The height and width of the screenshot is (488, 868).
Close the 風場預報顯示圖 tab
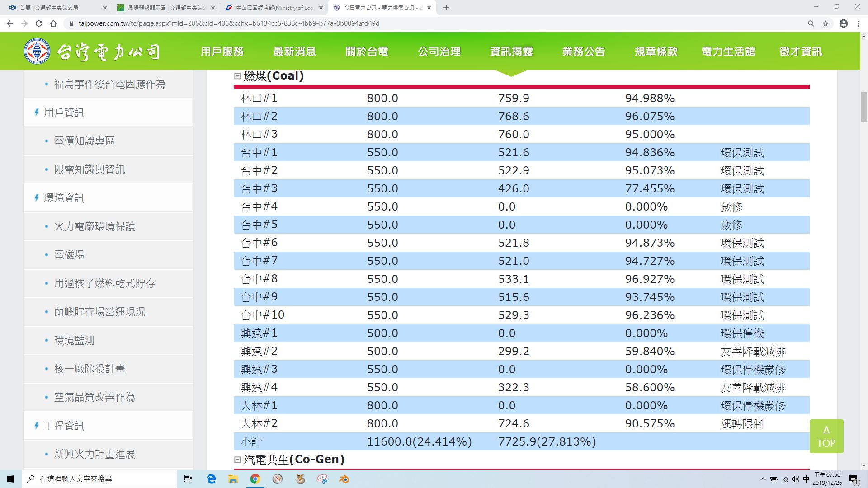[213, 8]
